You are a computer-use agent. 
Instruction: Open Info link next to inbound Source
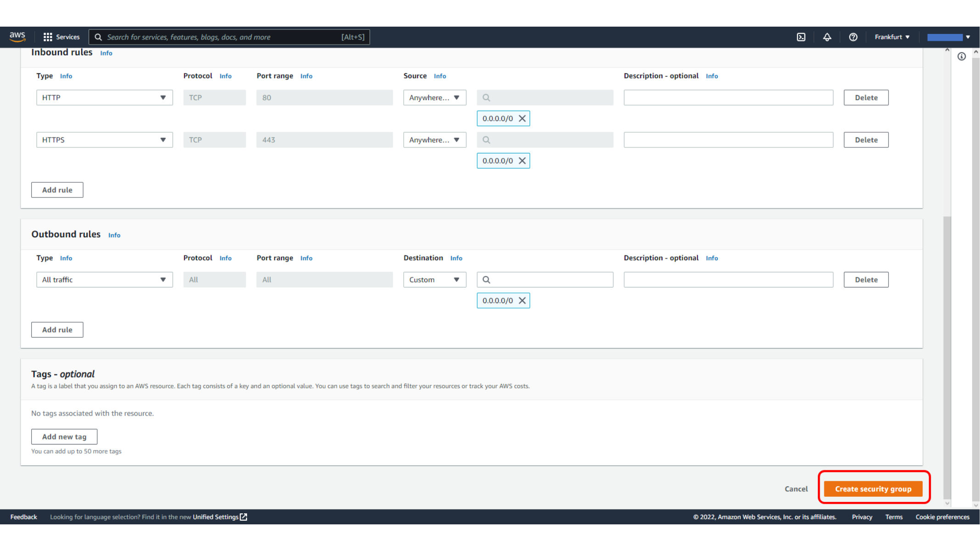(x=440, y=76)
